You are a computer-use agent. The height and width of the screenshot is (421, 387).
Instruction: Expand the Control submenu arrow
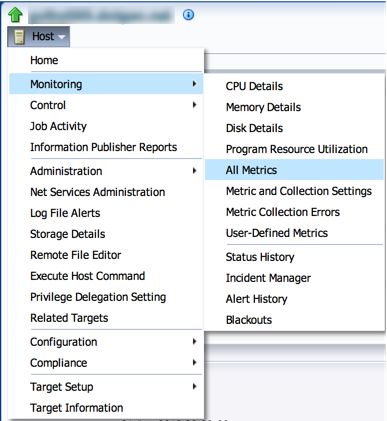[194, 105]
